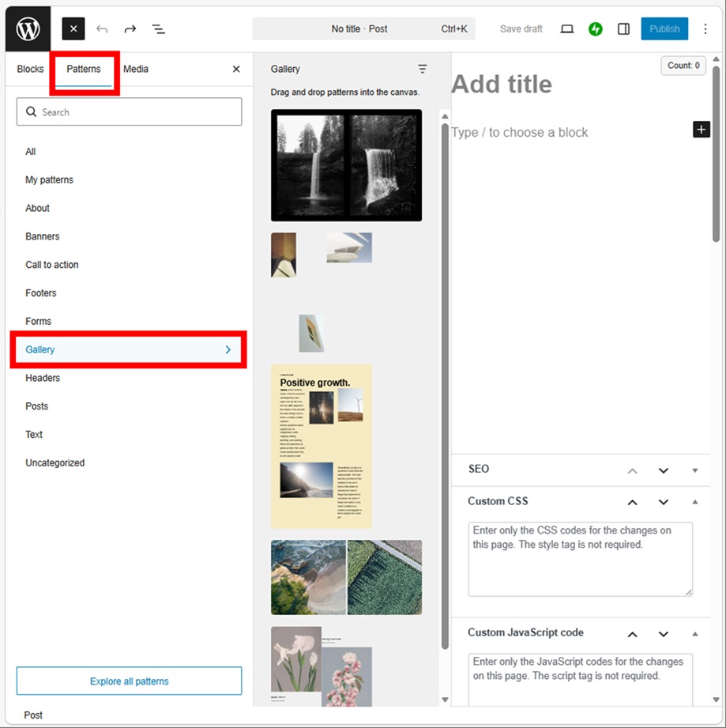The width and height of the screenshot is (726, 728).
Task: Click Explore all patterns button
Action: 129,681
